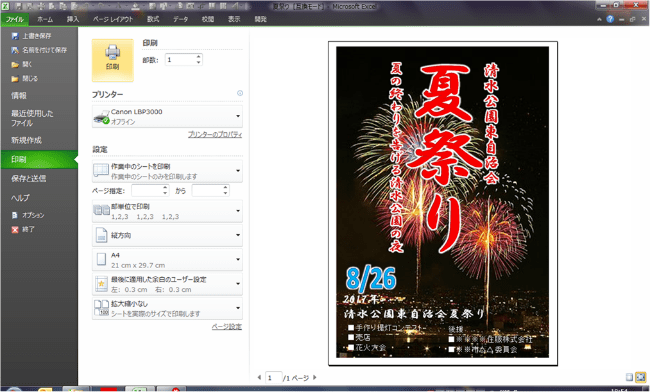The image size is (650, 392).
Task: Click the current page number field
Action: 273,377
